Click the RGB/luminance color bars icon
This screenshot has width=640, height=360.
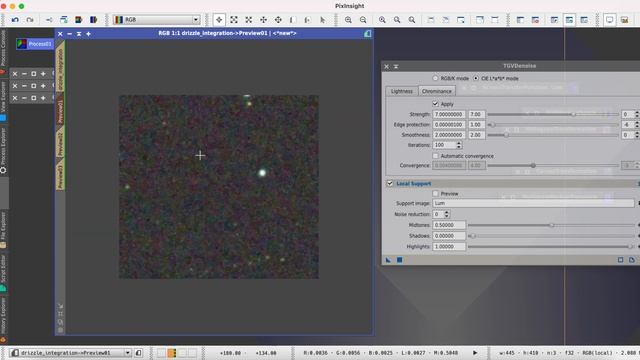(x=78, y=20)
